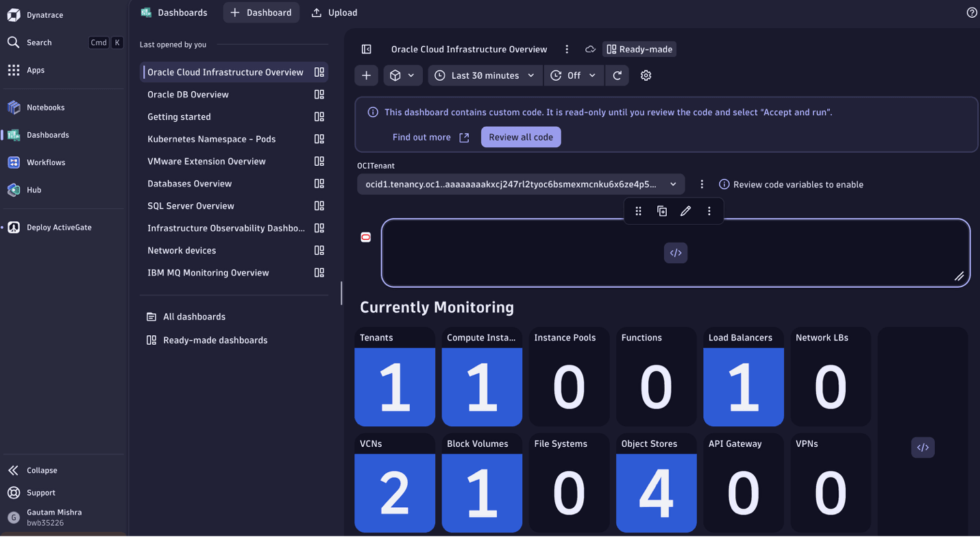The height and width of the screenshot is (538, 980).
Task: Open IBM MQ Monitoring Overview dashboard
Action: (x=234, y=273)
